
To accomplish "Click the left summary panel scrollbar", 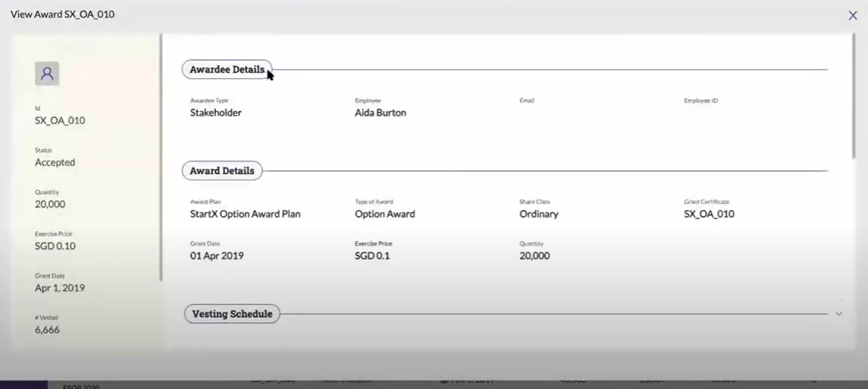I will pyautogui.click(x=161, y=158).
